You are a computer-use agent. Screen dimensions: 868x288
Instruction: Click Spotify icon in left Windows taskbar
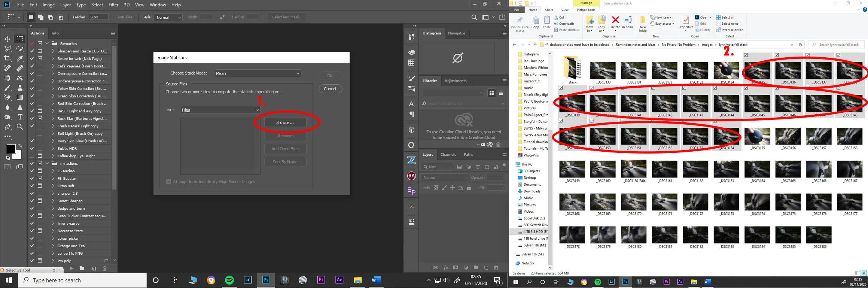[x=229, y=280]
